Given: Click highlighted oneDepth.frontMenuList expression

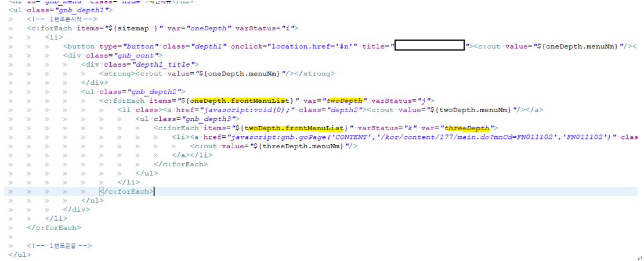Looking at the screenshot, I should coord(241,101).
